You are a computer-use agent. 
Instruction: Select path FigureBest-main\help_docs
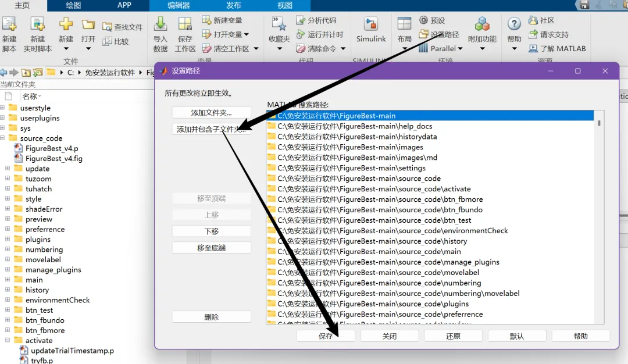430,126
